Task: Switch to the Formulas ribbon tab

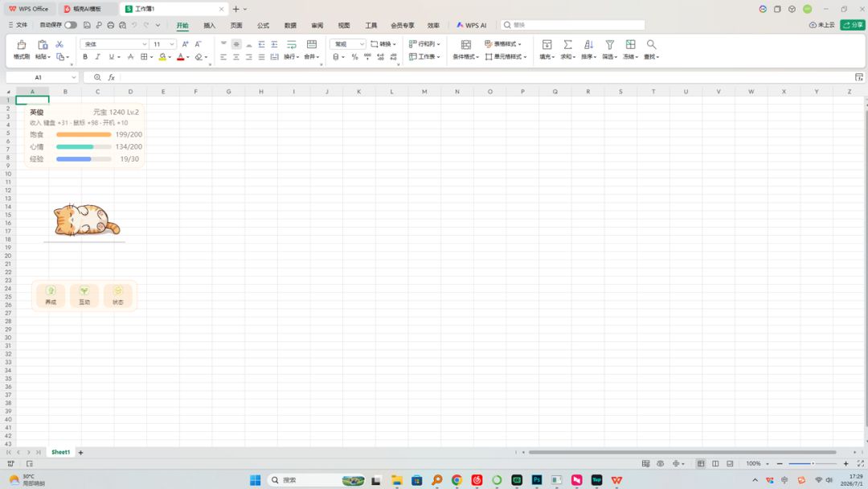Action: 263,26
